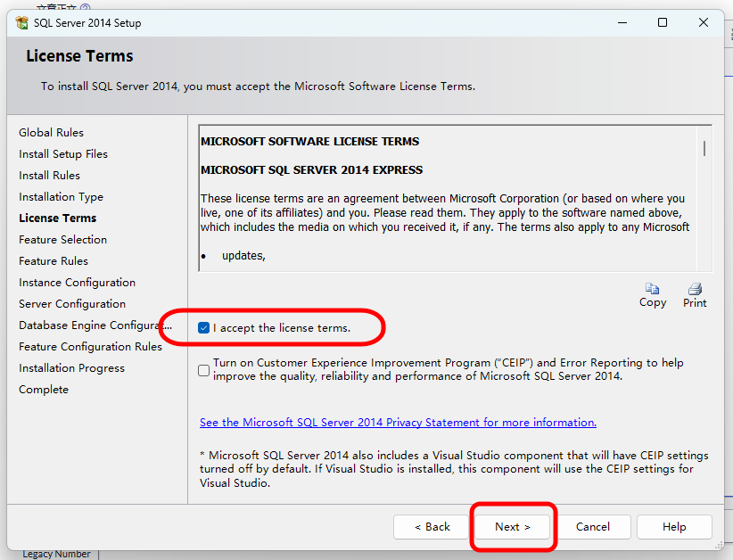The width and height of the screenshot is (733, 560).
Task: Select the Installation Progress step
Action: 71,368
